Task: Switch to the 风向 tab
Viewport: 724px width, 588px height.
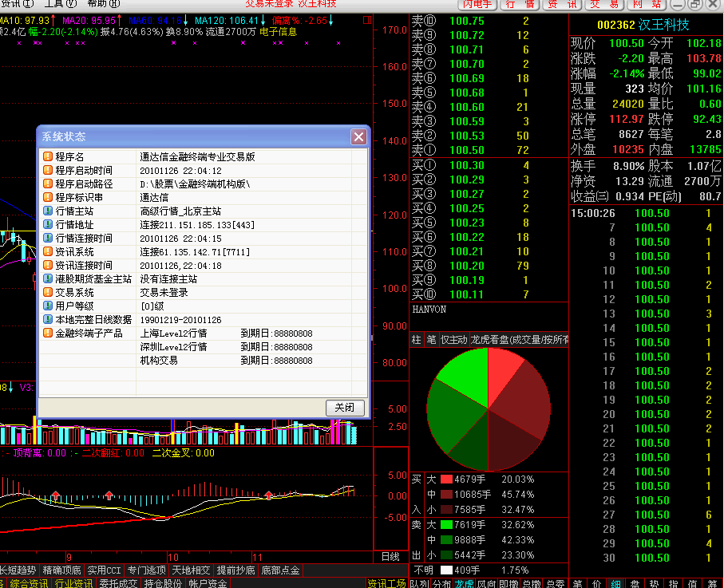Action: tap(486, 584)
